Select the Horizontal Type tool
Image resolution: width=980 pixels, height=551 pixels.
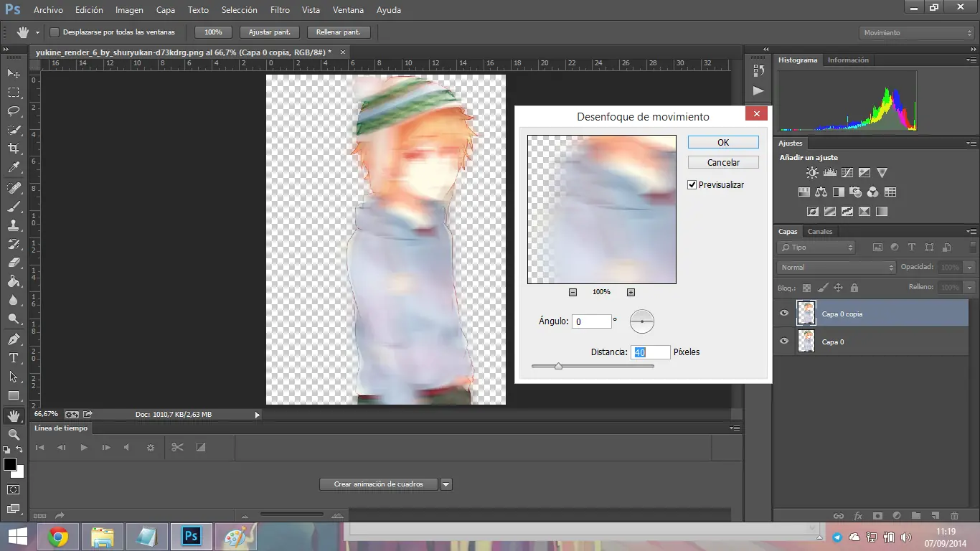pos(14,358)
